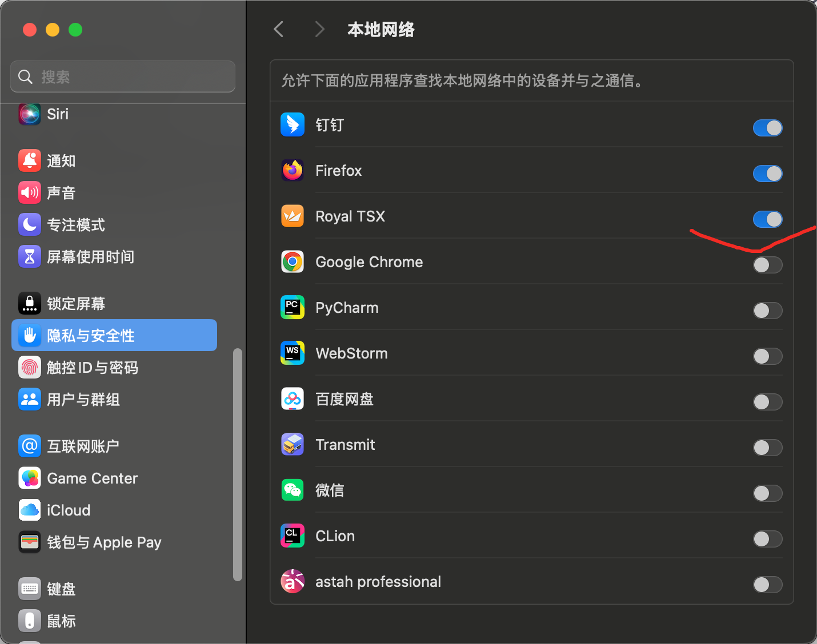Click the iCloud cloud icon
Image resolution: width=817 pixels, height=644 pixels.
pyautogui.click(x=30, y=510)
